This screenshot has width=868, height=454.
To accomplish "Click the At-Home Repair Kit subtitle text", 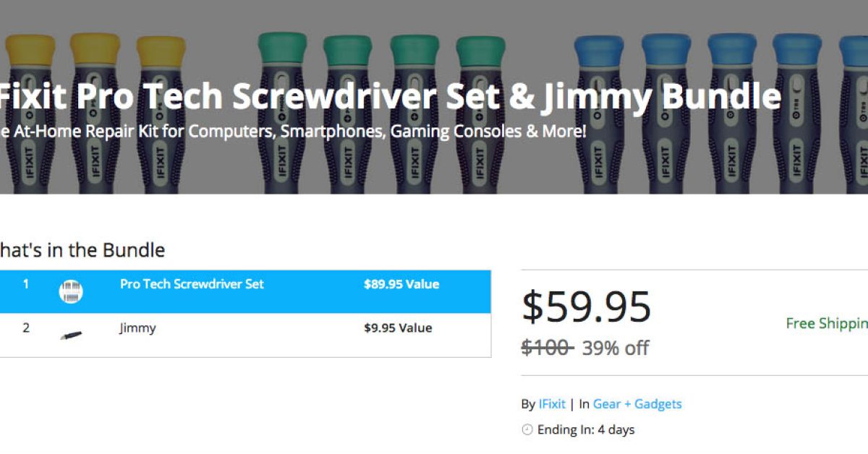I will pos(293,132).
